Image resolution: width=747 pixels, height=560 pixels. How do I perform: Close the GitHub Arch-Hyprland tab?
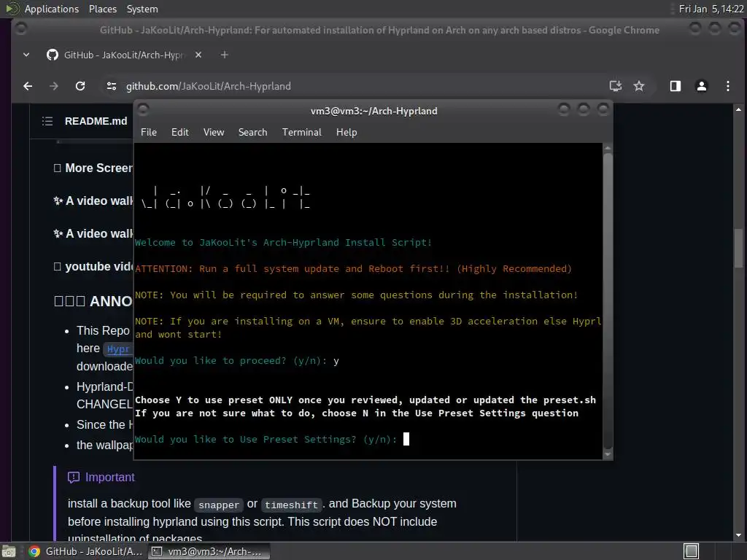198,55
